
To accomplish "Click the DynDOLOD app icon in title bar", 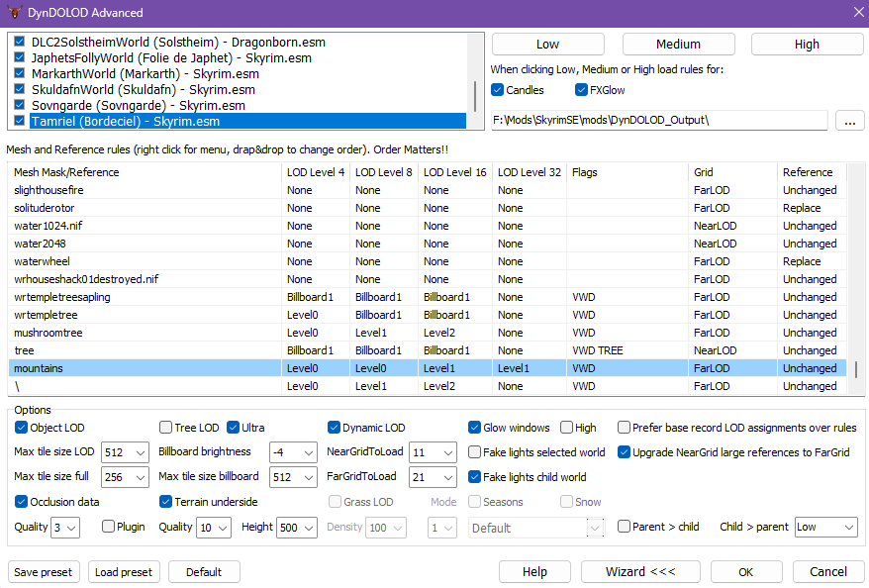I will coord(15,12).
